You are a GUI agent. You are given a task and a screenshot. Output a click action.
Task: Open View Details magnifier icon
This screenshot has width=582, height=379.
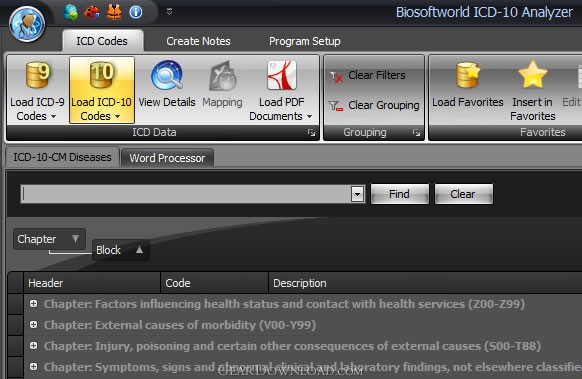point(167,76)
